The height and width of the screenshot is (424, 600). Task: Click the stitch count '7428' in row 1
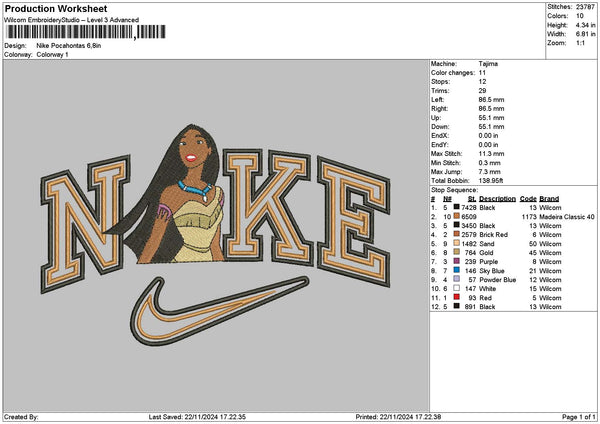pos(469,207)
